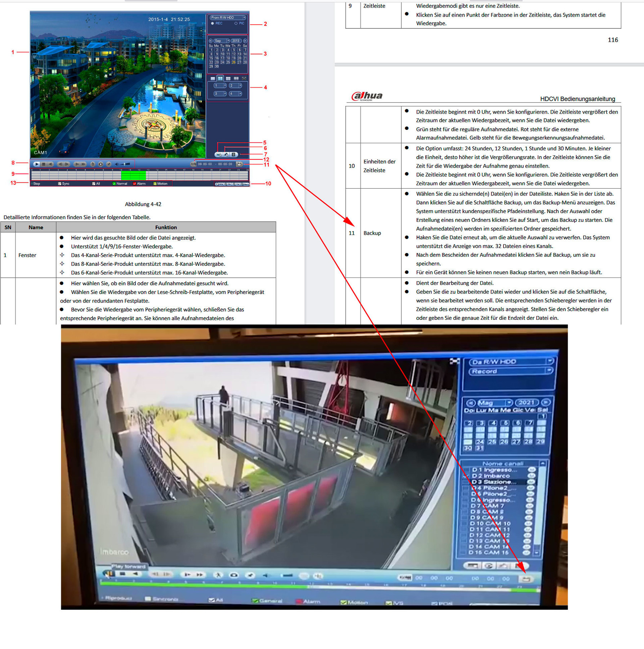Viewport: 644px width, 649px height.
Task: Click the file list icon in manual figure
Action: [234, 155]
